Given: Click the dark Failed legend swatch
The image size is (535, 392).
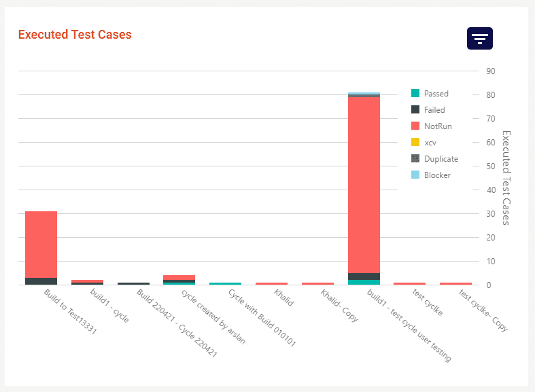Looking at the screenshot, I should click(415, 110).
